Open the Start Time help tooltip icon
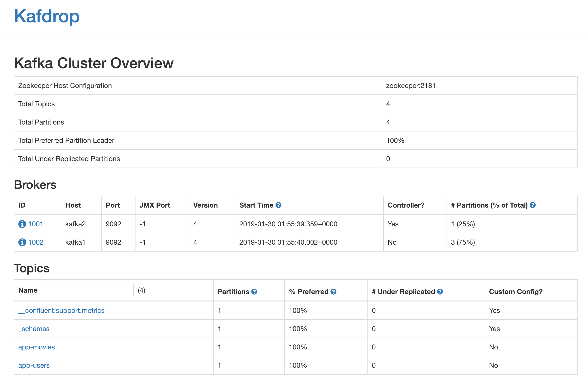The image size is (588, 386). coord(278,205)
